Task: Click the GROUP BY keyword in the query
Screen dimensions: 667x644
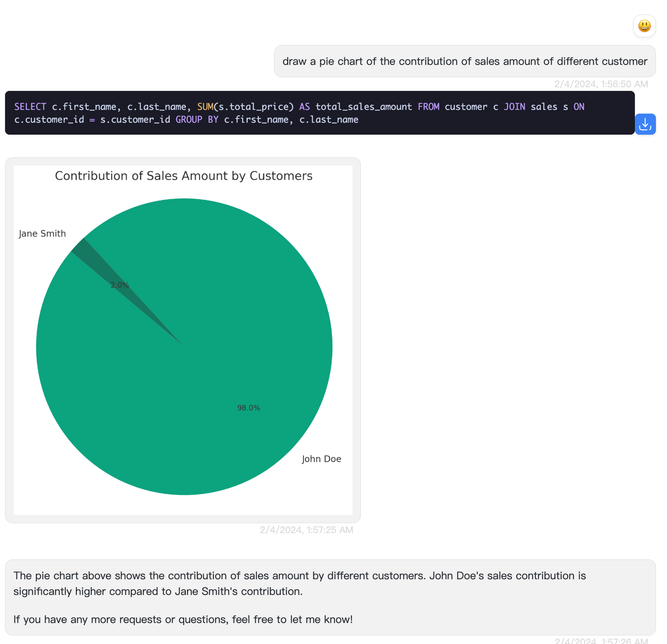Action: point(197,120)
